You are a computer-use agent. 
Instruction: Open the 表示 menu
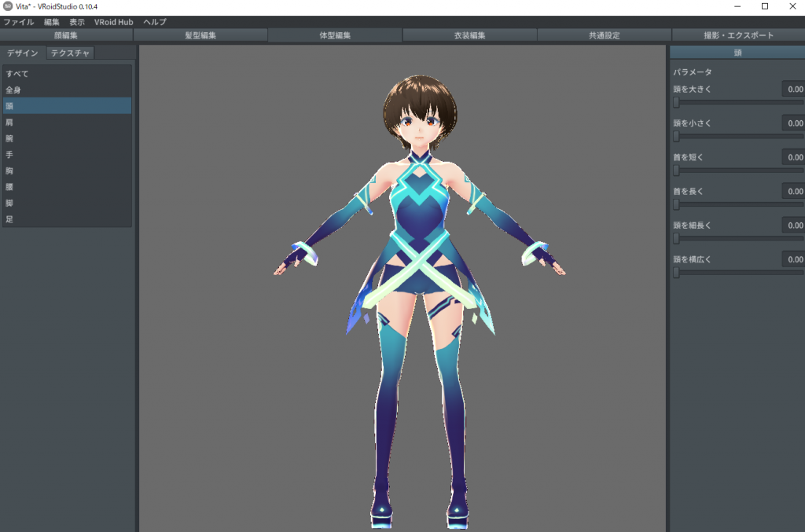77,22
